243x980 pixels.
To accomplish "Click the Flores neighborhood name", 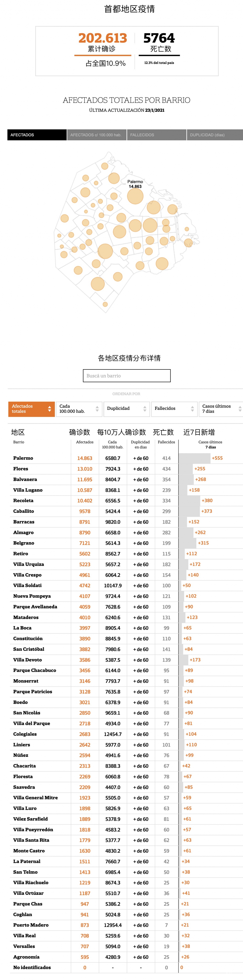I will (21, 469).
